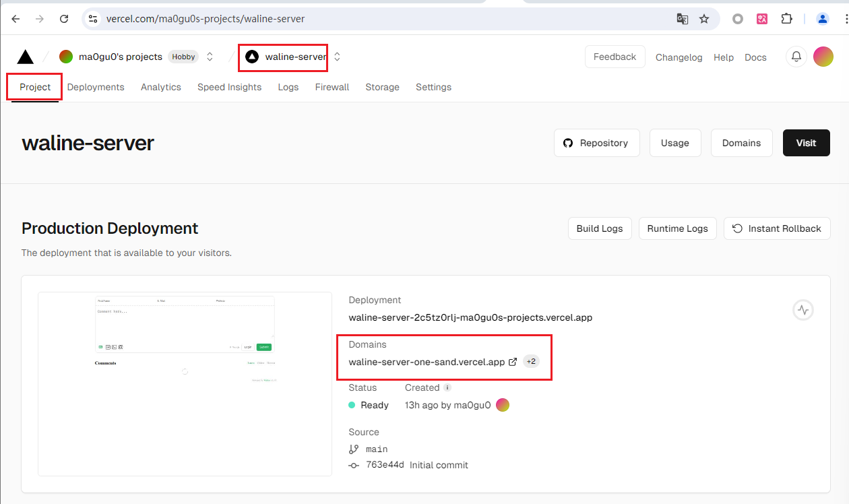Click the waline-server page title
The image size is (849, 504).
click(x=88, y=143)
